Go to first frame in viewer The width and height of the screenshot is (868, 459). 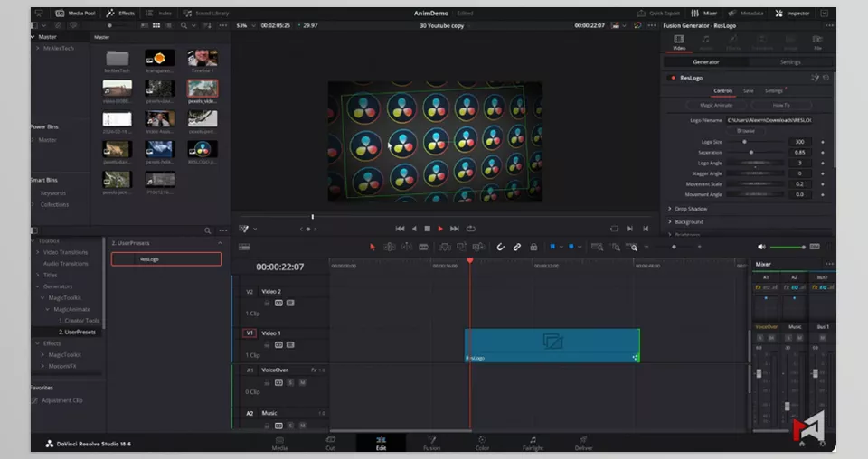click(400, 229)
